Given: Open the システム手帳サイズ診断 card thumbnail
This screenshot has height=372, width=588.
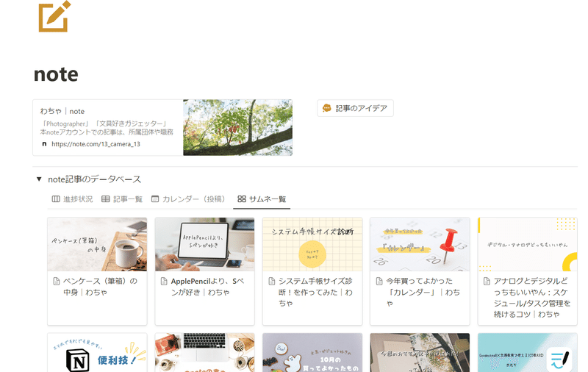Looking at the screenshot, I should pyautogui.click(x=312, y=244).
